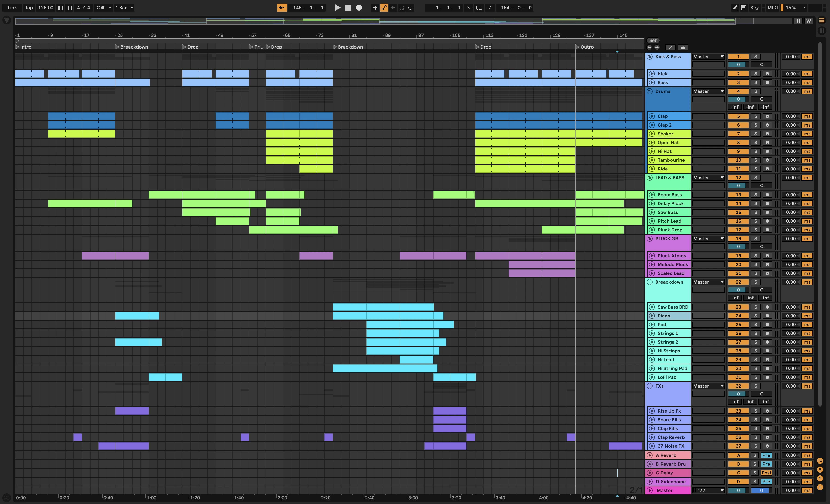Arm the Boom Bass track
This screenshot has width=830, height=504.
coord(767,195)
